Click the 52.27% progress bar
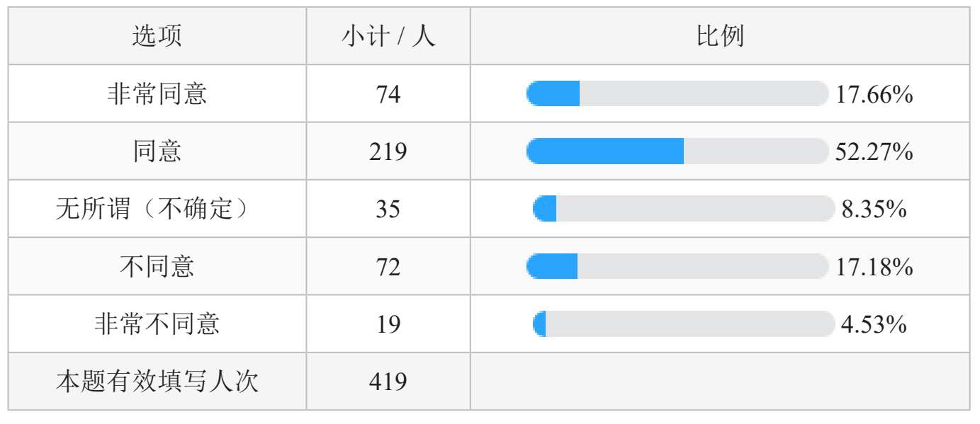 (x=677, y=151)
